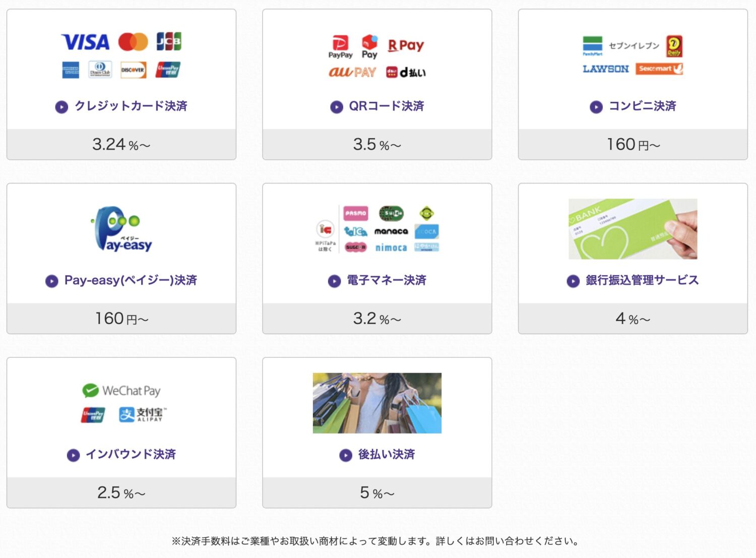Click the PASMO logo
756x558 pixels.
click(x=356, y=213)
